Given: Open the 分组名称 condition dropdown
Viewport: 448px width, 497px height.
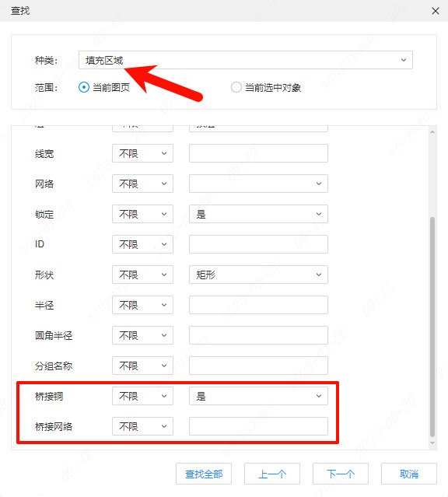Looking at the screenshot, I should (x=142, y=366).
